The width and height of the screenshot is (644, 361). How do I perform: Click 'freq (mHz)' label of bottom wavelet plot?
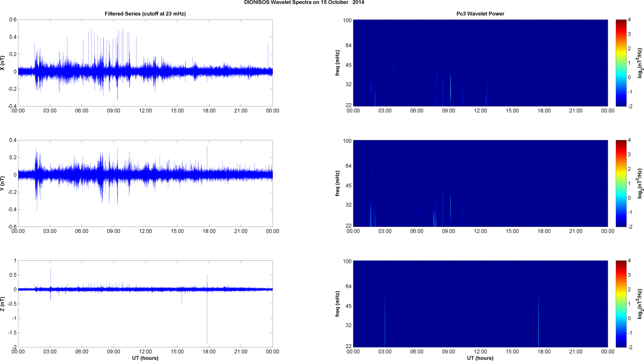click(x=338, y=304)
